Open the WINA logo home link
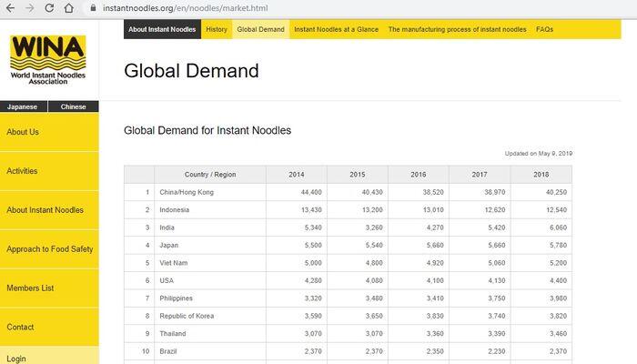The image size is (637, 364). (48, 60)
